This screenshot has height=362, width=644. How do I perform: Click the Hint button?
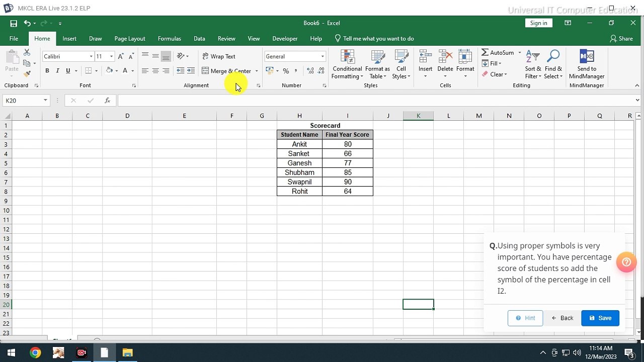click(525, 318)
